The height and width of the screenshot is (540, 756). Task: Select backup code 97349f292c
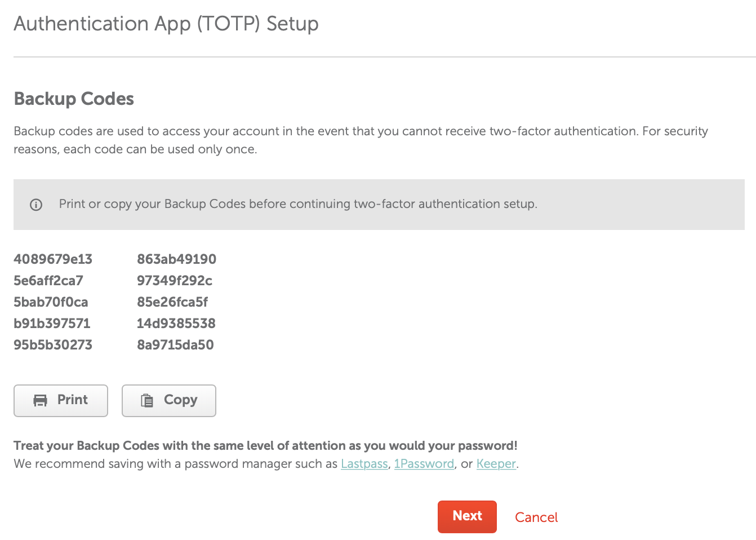[x=175, y=281]
